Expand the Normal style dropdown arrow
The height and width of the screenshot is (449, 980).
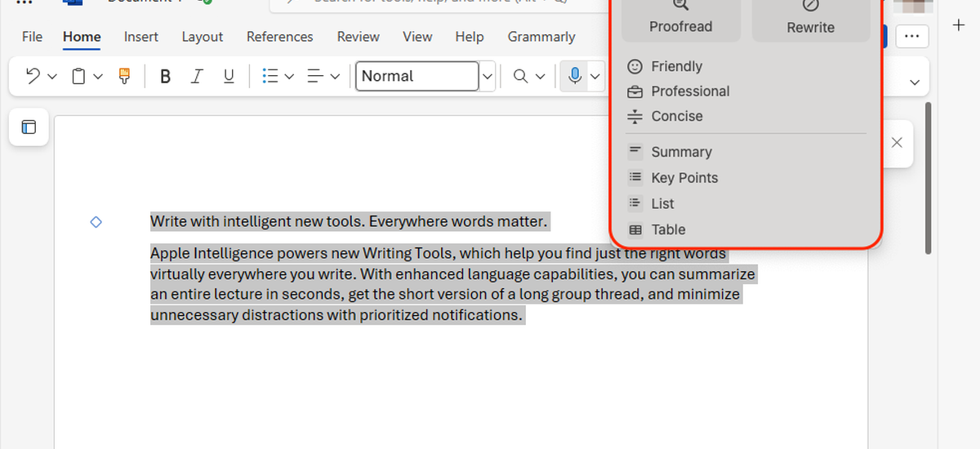[x=488, y=76]
